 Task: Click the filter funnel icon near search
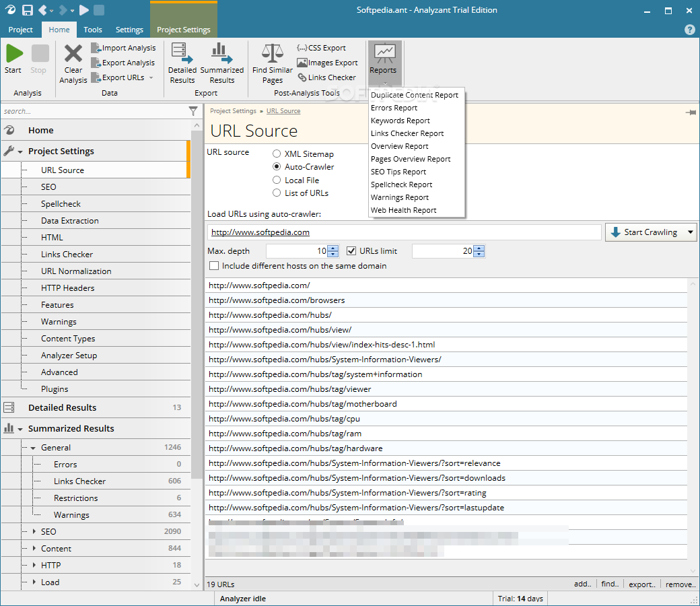[193, 111]
